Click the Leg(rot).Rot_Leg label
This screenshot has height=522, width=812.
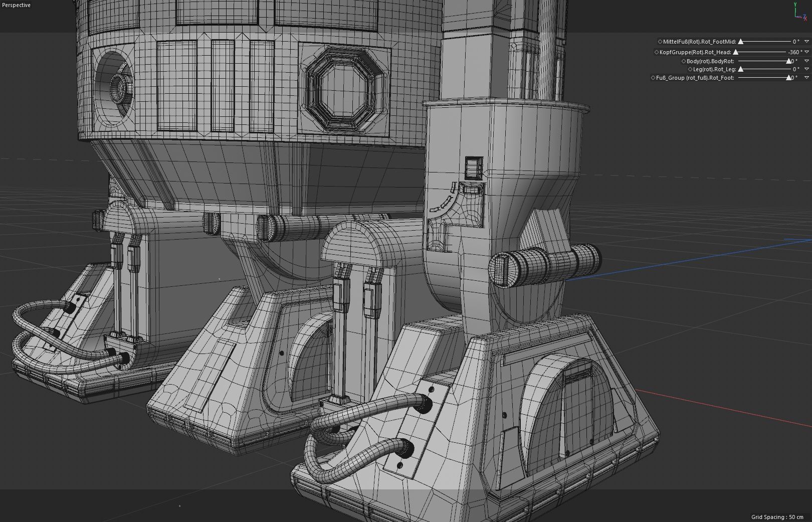coord(715,69)
